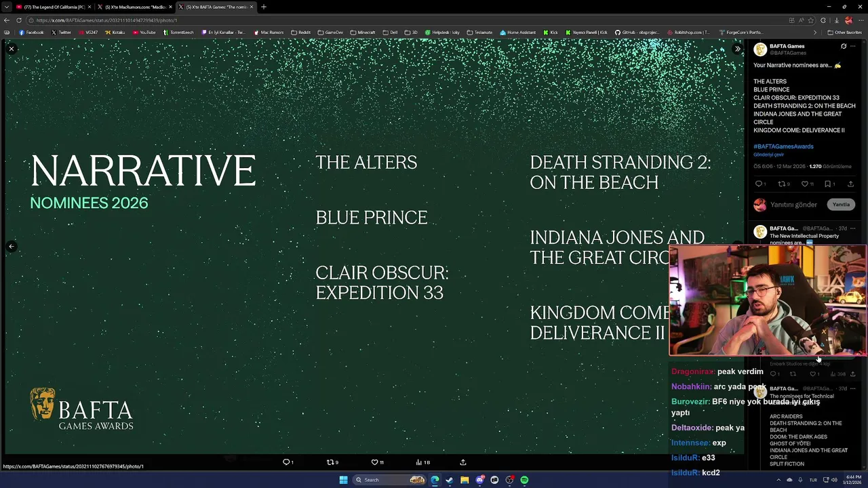Open Steam from taskbar
Screen dimensions: 868x488
tap(450, 480)
